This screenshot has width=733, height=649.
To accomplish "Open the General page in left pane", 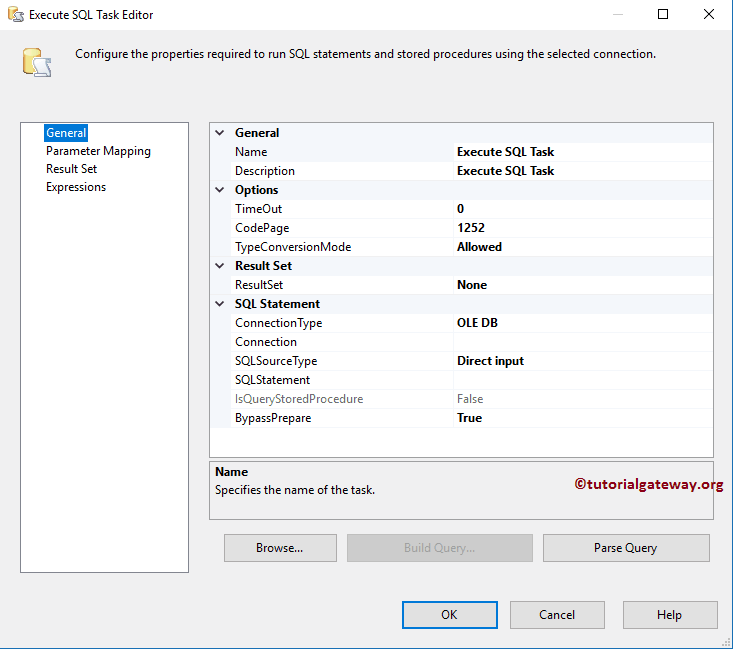I will click(66, 133).
